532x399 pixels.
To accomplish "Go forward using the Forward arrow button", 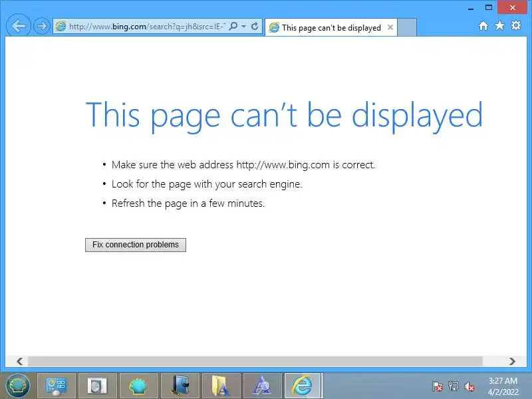I will click(x=41, y=26).
